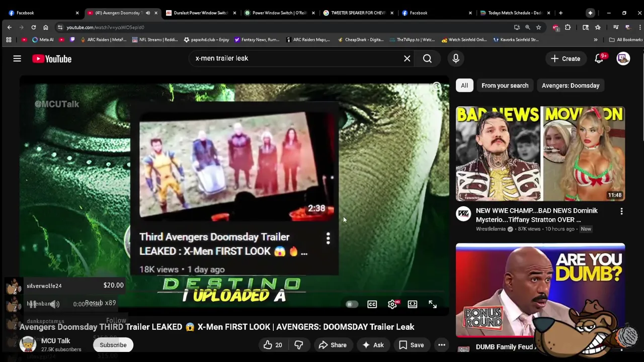644x362 pixels.
Task: Select the From your search chip
Action: coord(505,85)
